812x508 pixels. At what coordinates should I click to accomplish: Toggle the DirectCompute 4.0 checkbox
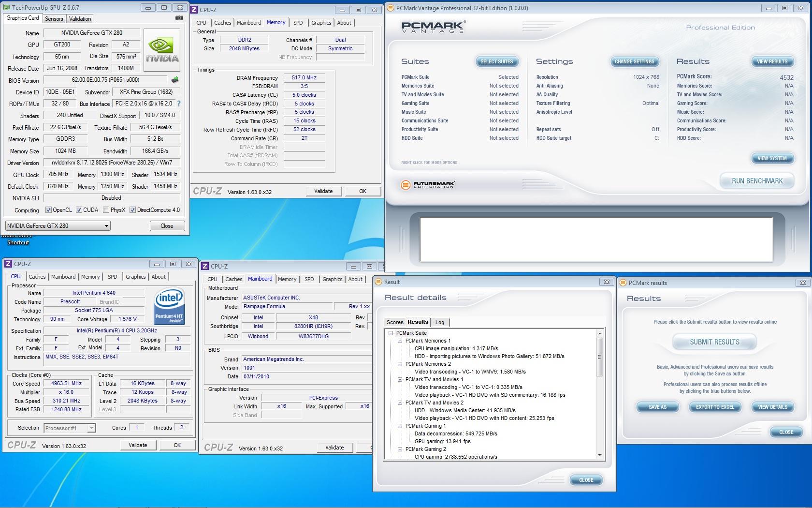(x=132, y=210)
